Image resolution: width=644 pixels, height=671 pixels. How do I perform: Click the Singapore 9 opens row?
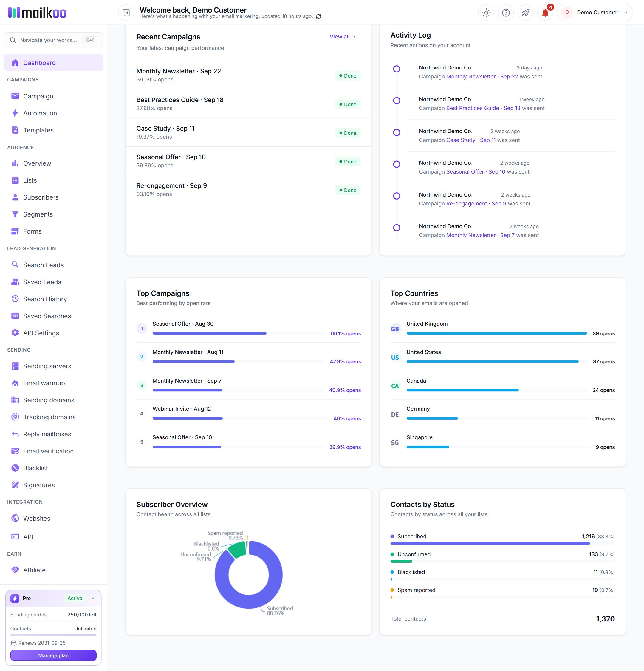coord(502,442)
